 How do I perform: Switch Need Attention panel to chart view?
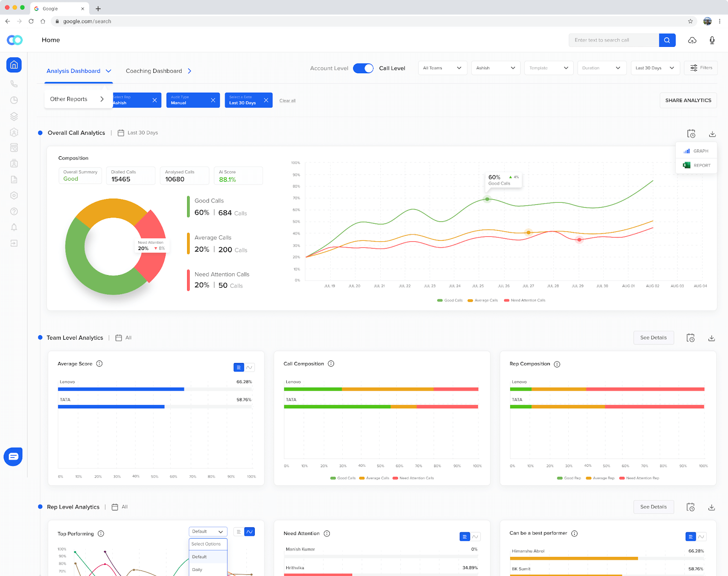point(475,537)
